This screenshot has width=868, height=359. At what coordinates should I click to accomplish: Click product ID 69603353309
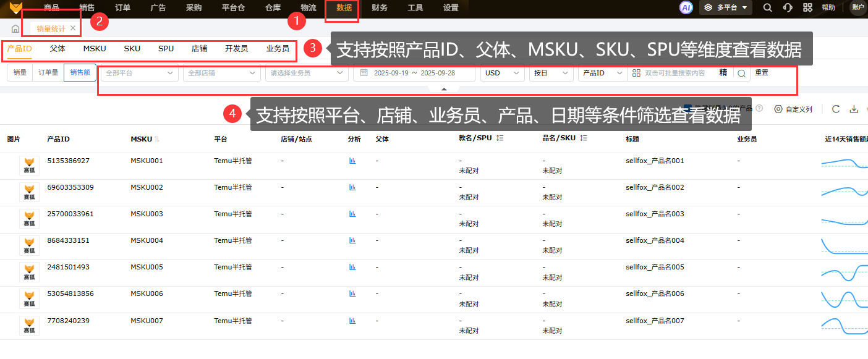[70, 187]
